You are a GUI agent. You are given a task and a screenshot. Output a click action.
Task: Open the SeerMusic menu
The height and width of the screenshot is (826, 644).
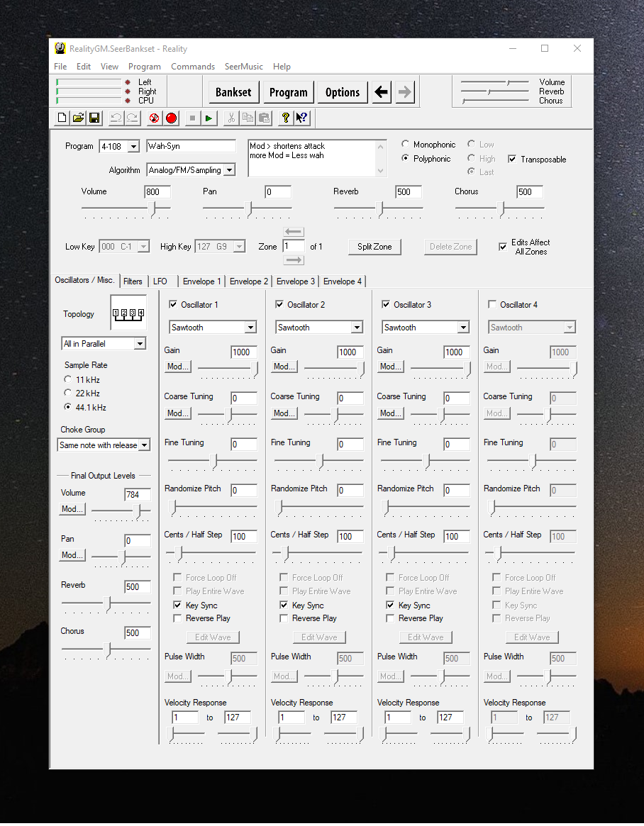click(x=243, y=67)
